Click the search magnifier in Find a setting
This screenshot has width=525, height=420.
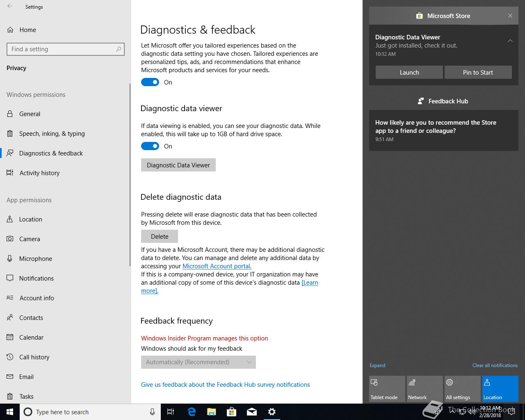[x=119, y=49]
